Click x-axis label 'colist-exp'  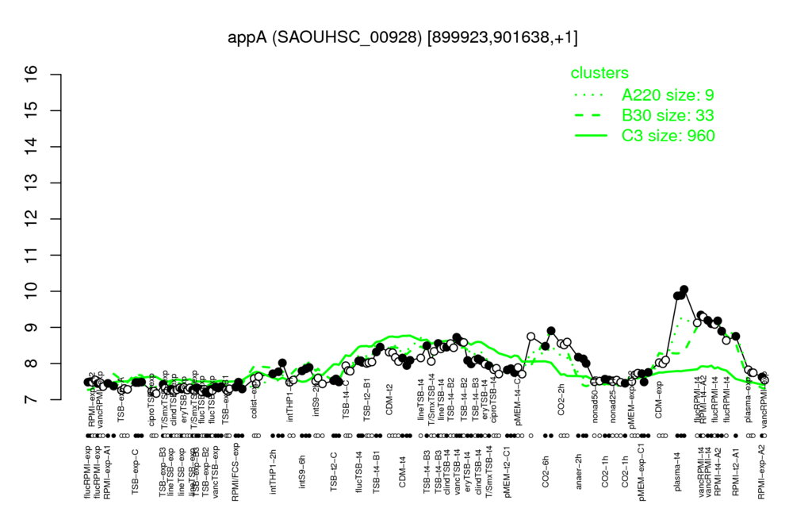pos(255,401)
